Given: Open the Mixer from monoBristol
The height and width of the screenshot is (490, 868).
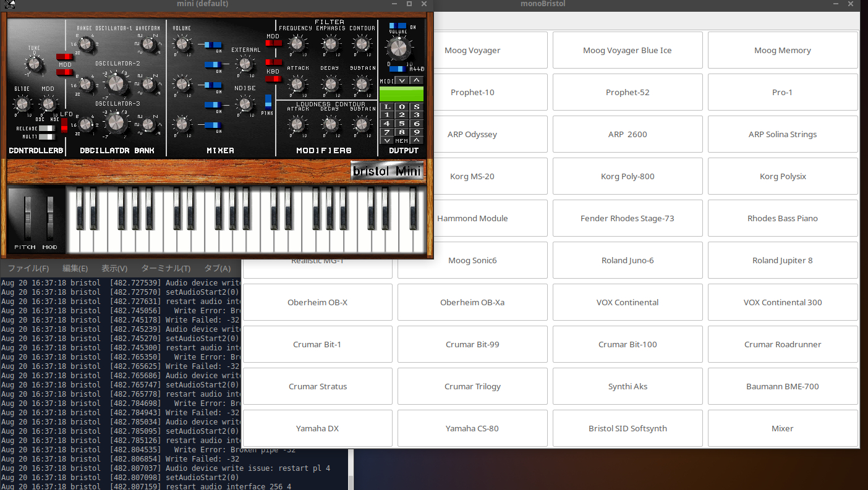Looking at the screenshot, I should (783, 428).
